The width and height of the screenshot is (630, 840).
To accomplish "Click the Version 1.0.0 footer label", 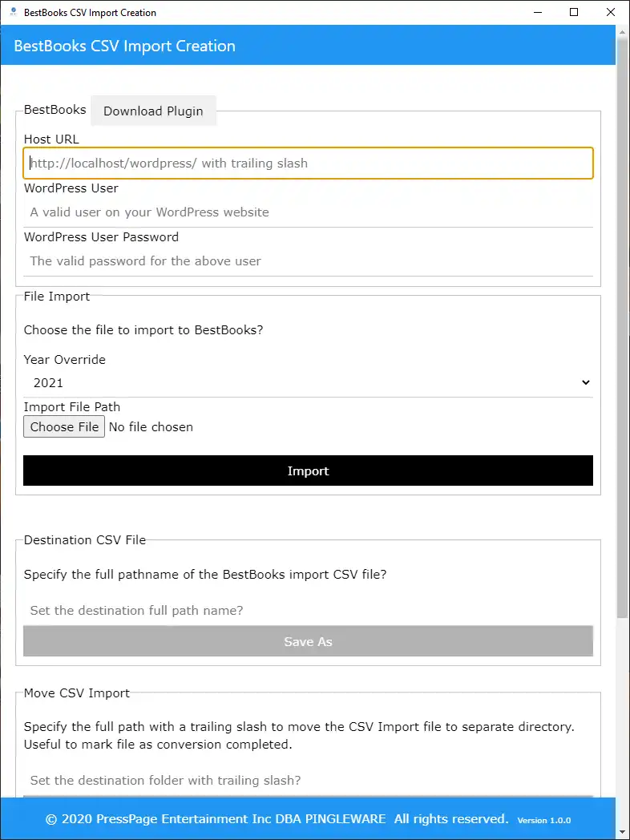I will tap(544, 821).
